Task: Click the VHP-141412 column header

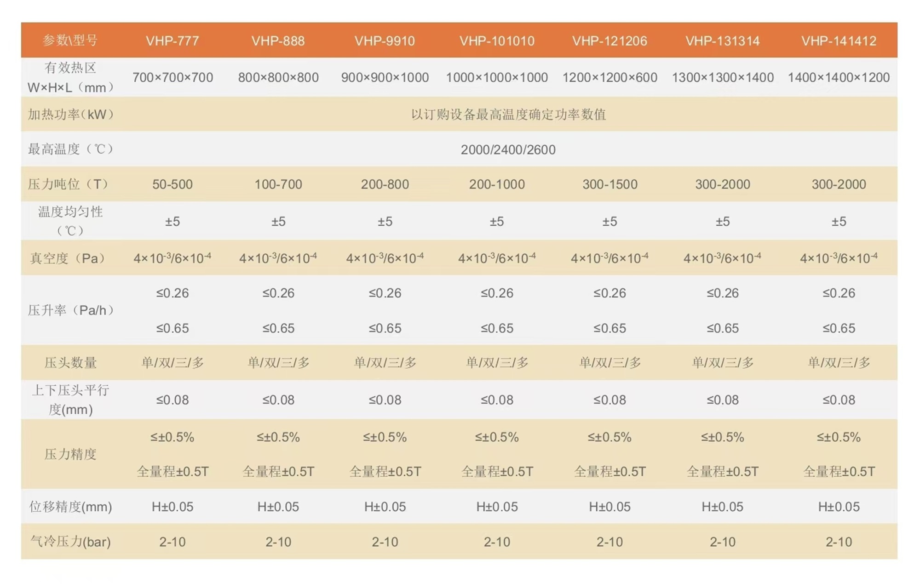Action: tap(839, 41)
